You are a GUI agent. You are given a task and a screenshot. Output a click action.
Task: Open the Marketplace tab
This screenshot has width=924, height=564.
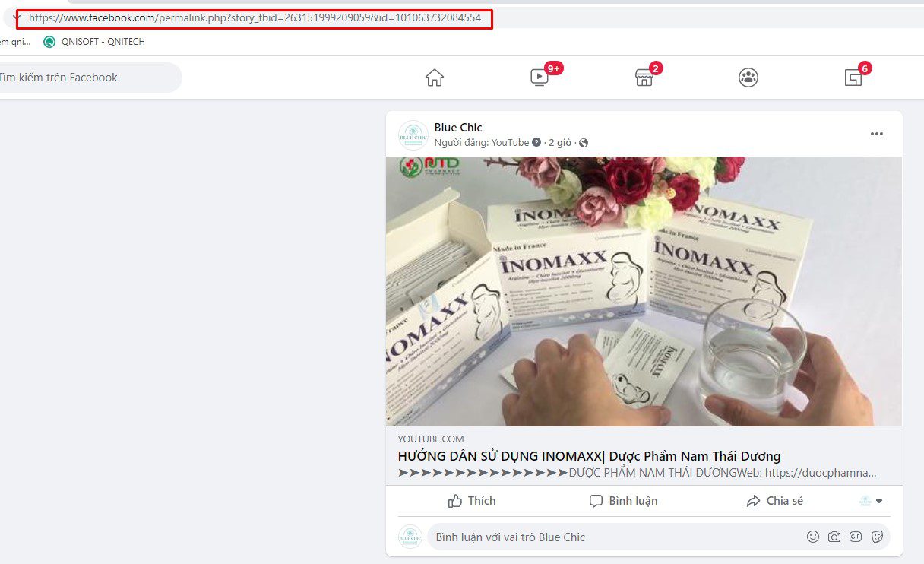point(644,78)
